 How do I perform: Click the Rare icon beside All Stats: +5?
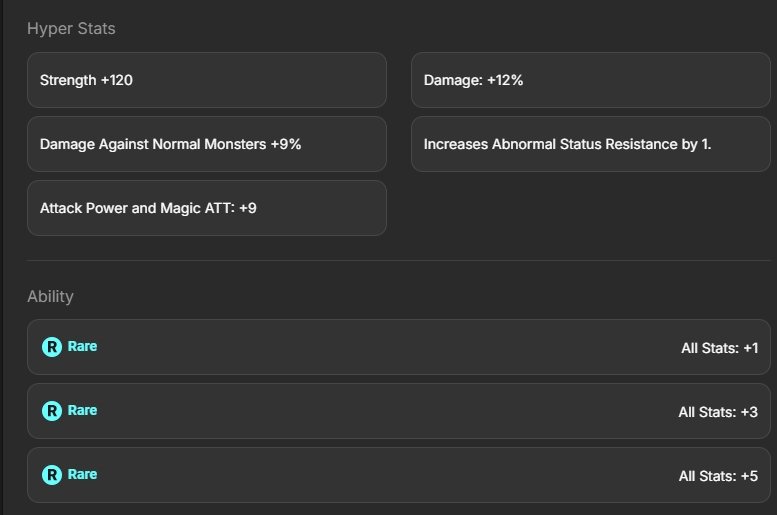pyautogui.click(x=52, y=475)
